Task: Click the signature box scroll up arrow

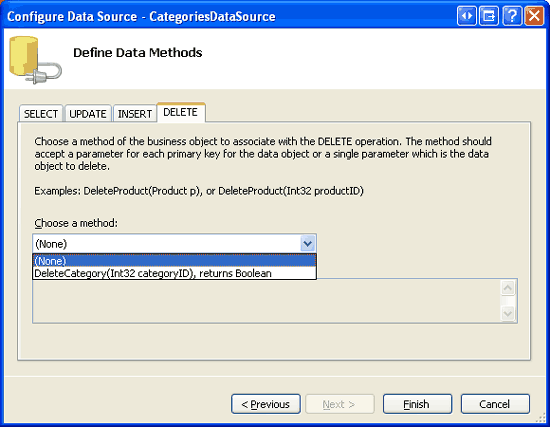Action: click(x=508, y=288)
